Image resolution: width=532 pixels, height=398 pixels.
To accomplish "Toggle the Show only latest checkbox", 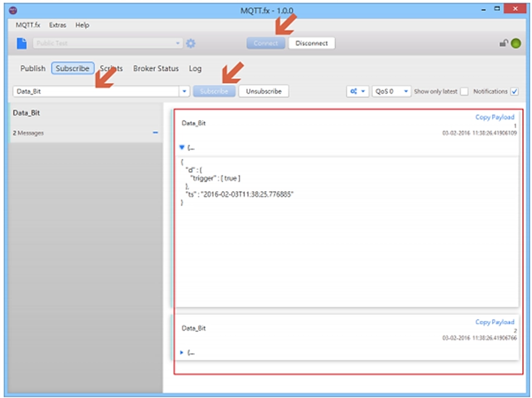I will coord(464,92).
